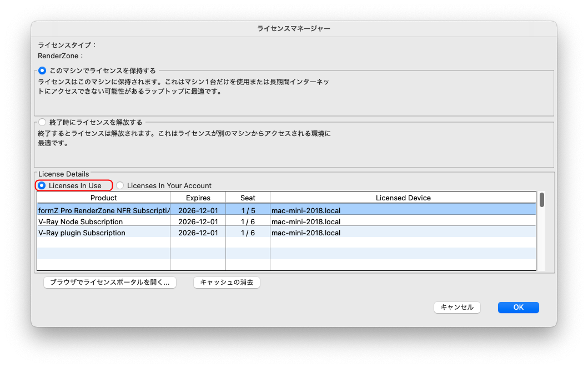Viewport: 588px width, 368px height.
Task: Select このマシンでライセンスを保持する radio option
Action: point(42,70)
